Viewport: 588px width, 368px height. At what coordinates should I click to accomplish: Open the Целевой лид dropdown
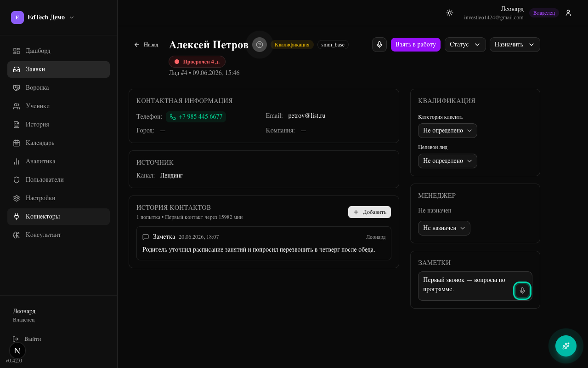447,161
